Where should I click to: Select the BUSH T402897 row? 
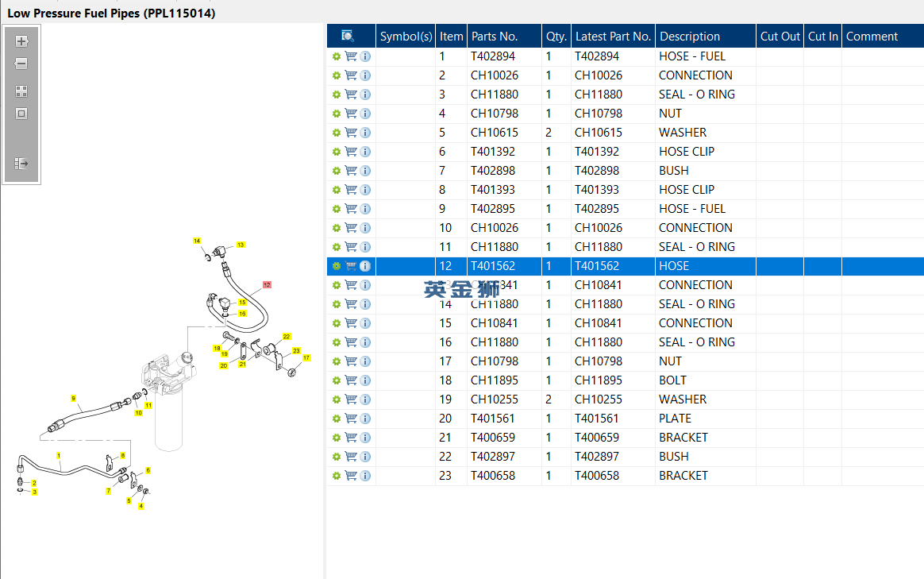(x=626, y=457)
